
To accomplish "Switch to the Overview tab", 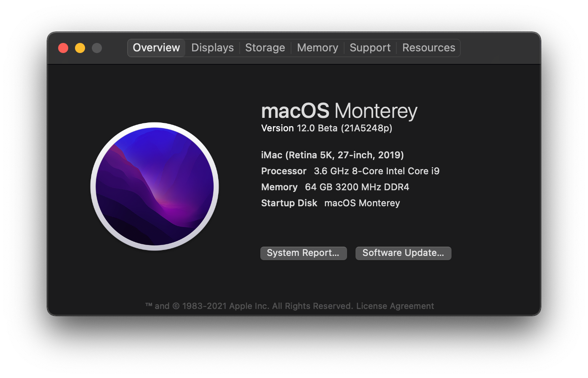I will point(156,48).
